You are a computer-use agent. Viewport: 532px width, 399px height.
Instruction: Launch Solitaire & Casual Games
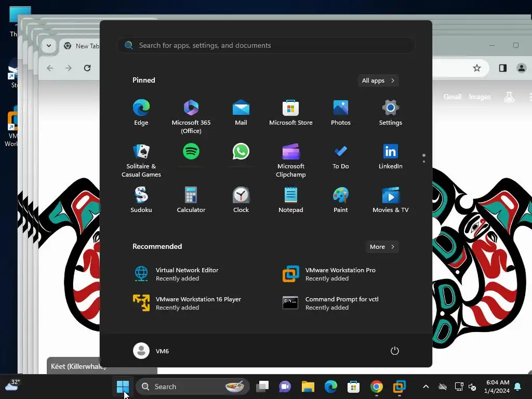pos(141,161)
